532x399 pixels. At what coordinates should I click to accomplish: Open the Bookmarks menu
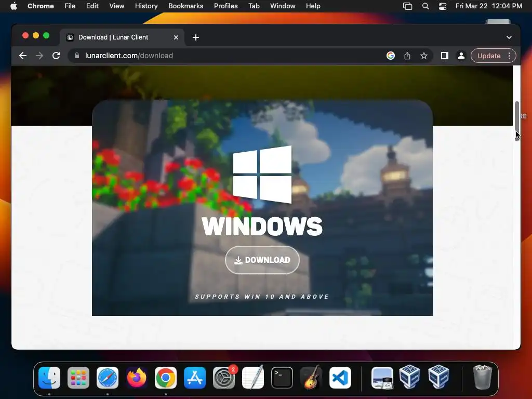(185, 6)
